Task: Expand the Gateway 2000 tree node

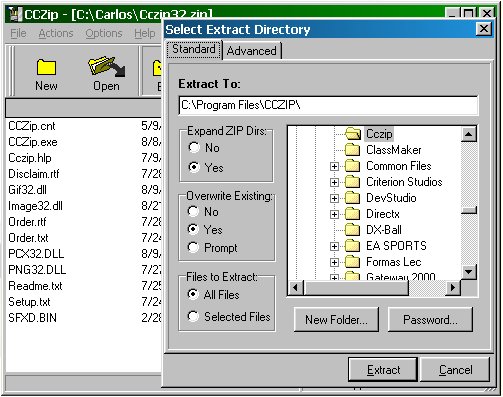Action: coord(334,277)
